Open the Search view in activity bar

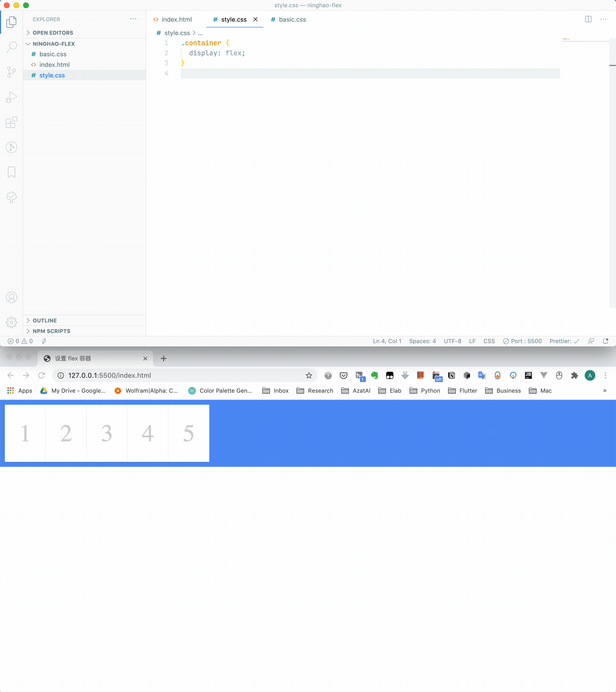pos(12,47)
